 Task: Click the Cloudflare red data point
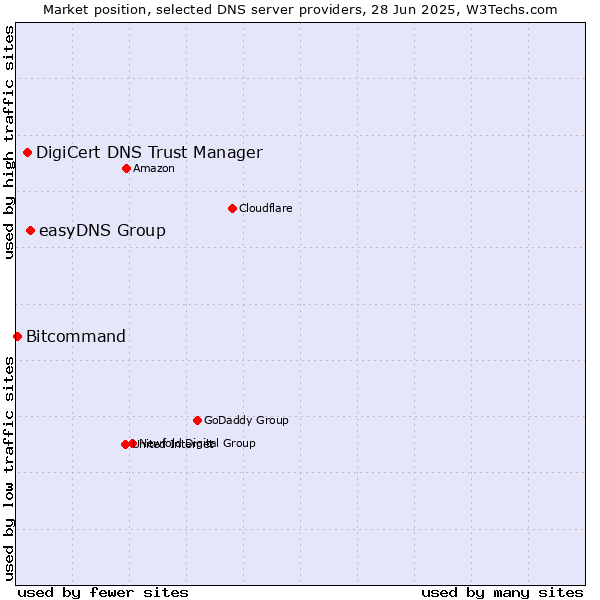pos(232,209)
